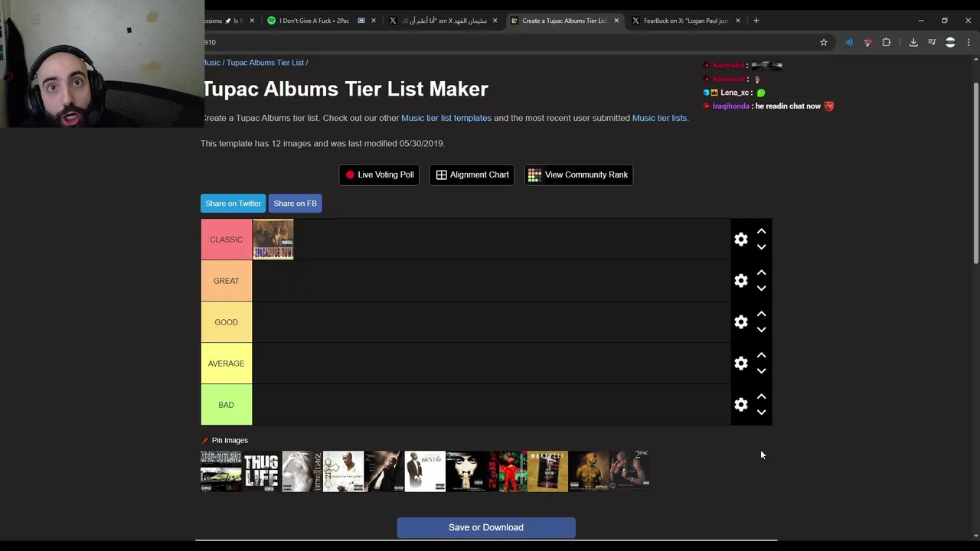Click the GOOD tier label
980x551 pixels.
click(226, 322)
